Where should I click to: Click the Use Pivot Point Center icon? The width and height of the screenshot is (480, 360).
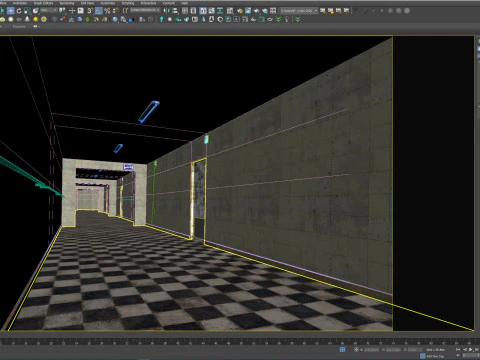point(62,11)
